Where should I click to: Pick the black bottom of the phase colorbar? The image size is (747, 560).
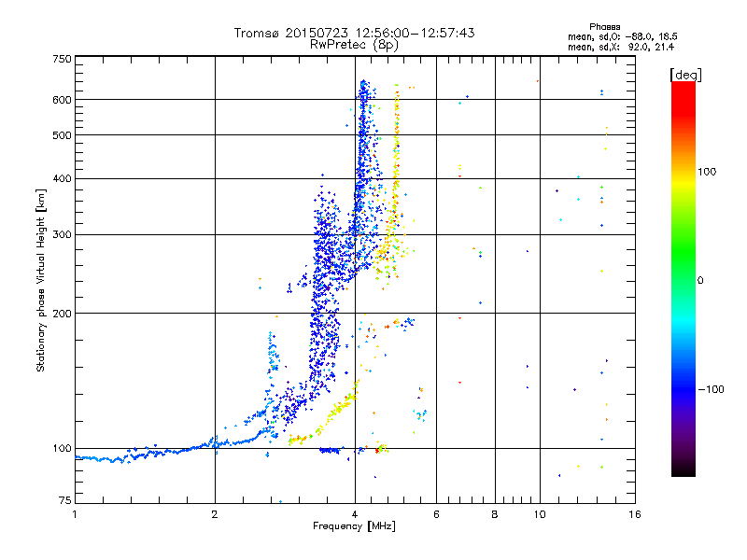tap(684, 471)
